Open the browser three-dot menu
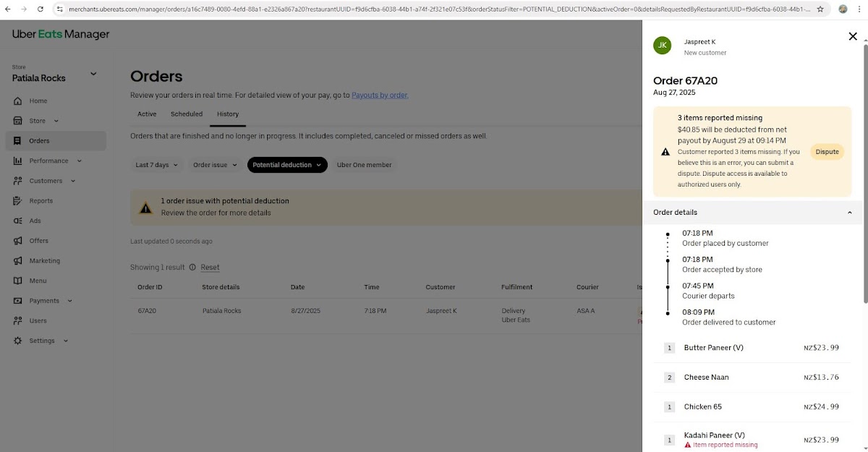This screenshot has height=452, width=868. 859,9
